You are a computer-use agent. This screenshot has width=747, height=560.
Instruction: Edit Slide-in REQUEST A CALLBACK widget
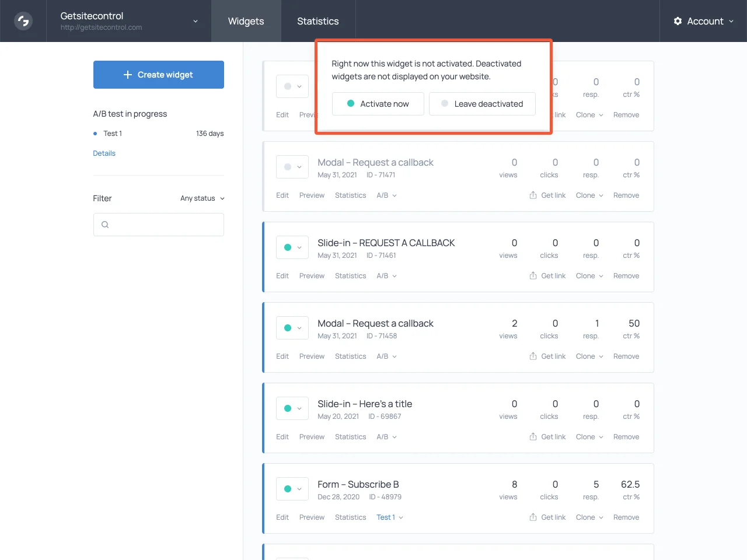(282, 276)
